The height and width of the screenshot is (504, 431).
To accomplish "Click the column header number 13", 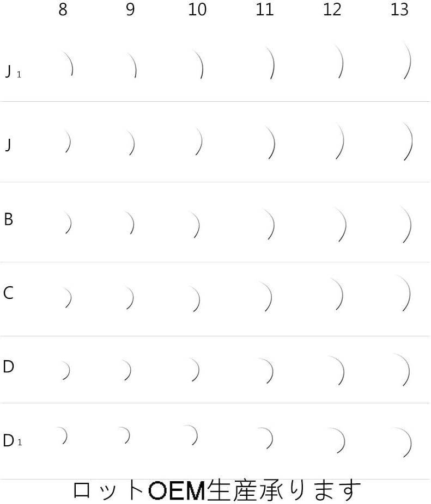I will [399, 10].
